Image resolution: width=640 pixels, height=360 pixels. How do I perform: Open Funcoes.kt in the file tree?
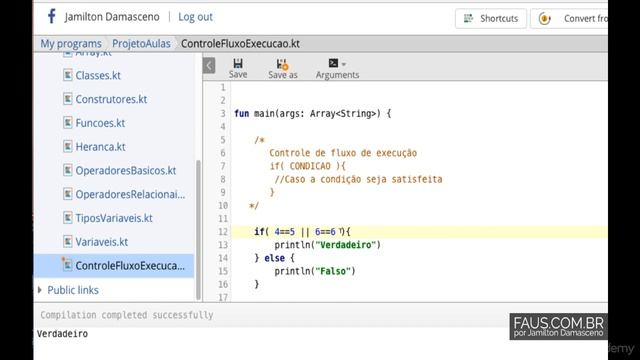100,123
